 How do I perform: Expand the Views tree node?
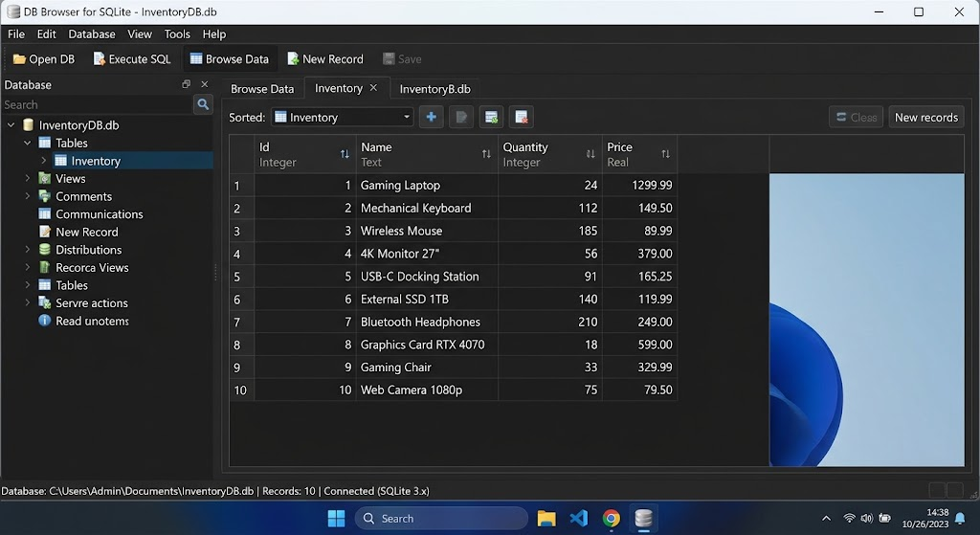28,179
